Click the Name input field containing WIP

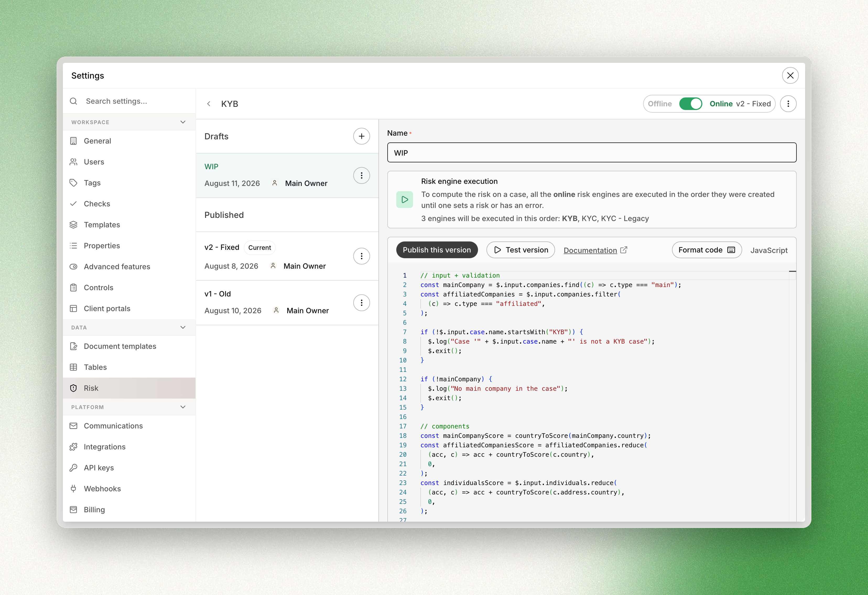click(592, 153)
